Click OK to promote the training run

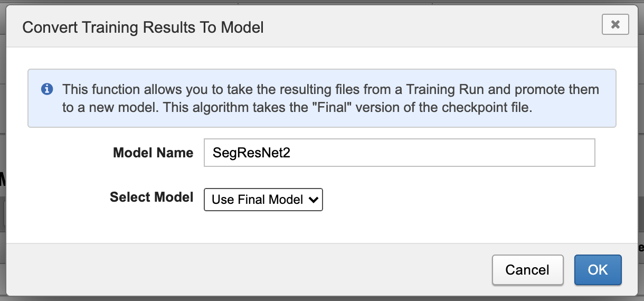[598, 270]
